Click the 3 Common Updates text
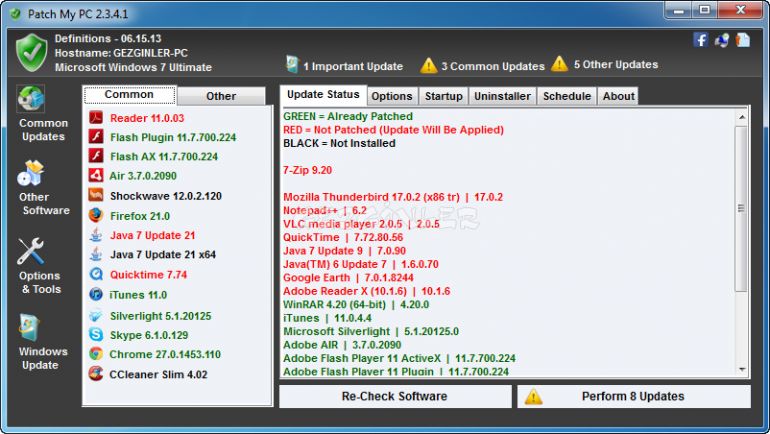The height and width of the screenshot is (434, 770). [493, 66]
